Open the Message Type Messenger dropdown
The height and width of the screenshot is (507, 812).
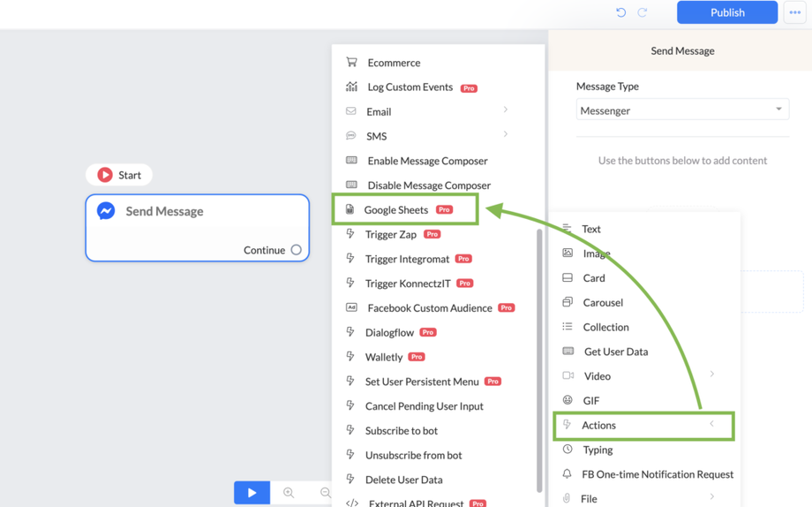click(682, 110)
